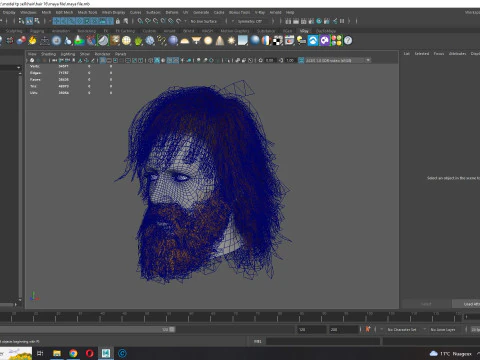Click the Select button in Attribute Editor
The height and width of the screenshot is (360, 480).
[426, 304]
